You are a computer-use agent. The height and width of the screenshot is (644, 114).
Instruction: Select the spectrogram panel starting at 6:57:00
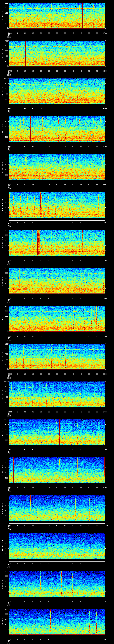coord(57,432)
